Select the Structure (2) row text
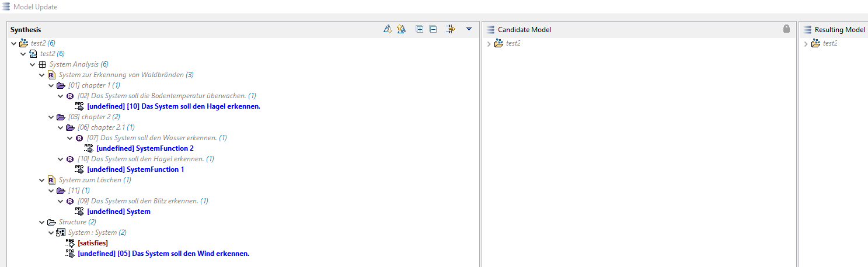 click(78, 222)
